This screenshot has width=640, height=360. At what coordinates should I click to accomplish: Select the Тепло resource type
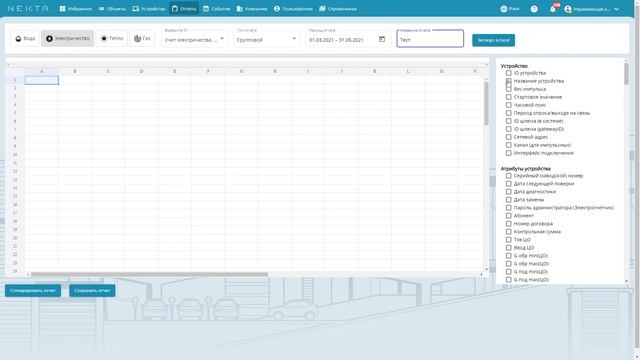tap(111, 38)
